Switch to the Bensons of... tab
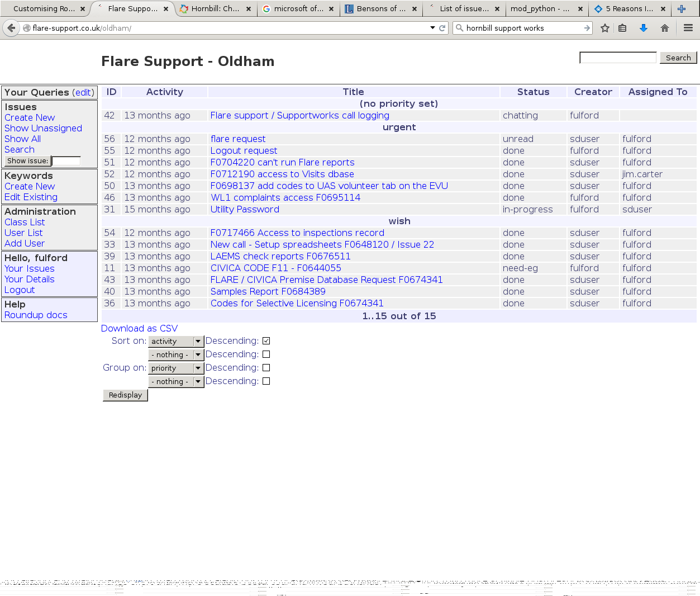Image resolution: width=700 pixels, height=596 pixels. [381, 9]
